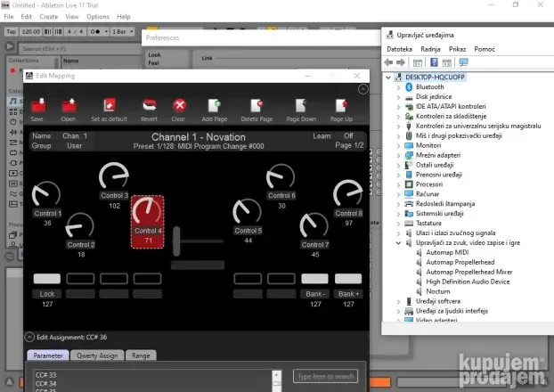Click the Save icon in Edit Mapping toolbar
Screen dimensions: 554x392
click(38, 106)
